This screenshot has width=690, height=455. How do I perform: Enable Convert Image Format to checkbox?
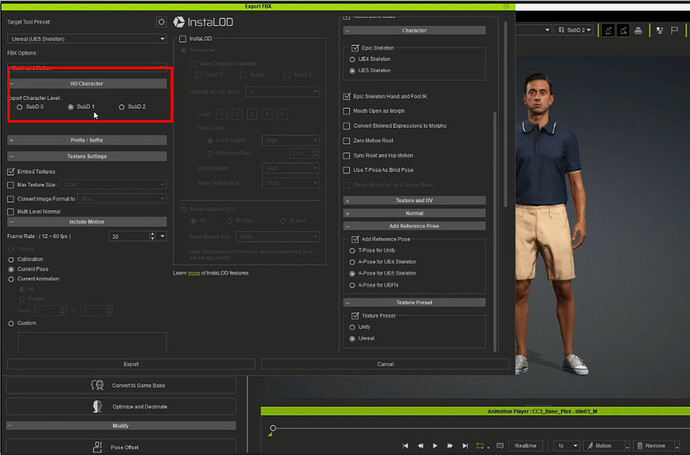(x=11, y=199)
